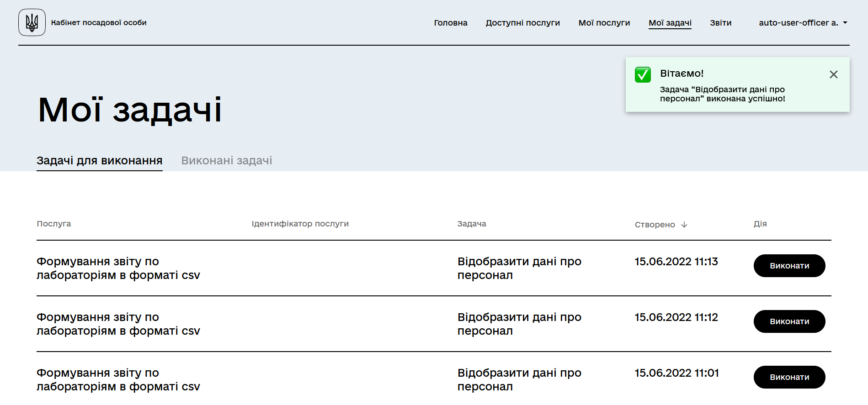Image resolution: width=868 pixels, height=405 pixels.
Task: Switch to the Виконані задачі tab
Action: tap(227, 161)
